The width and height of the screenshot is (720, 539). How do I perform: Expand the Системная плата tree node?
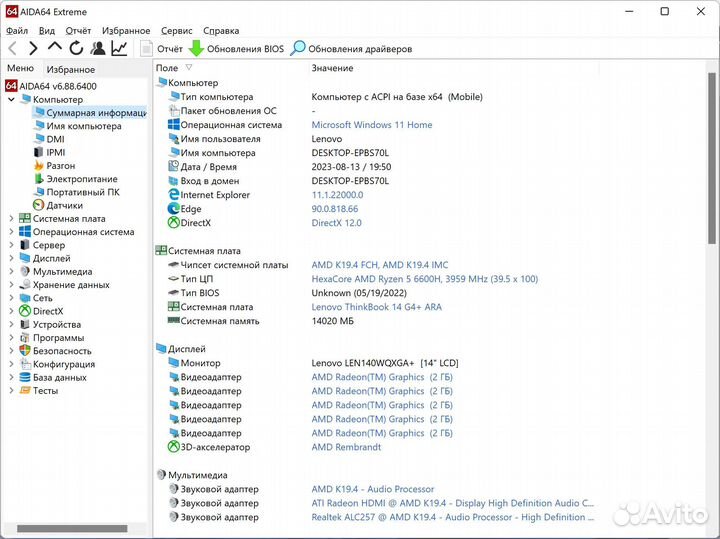click(11, 219)
